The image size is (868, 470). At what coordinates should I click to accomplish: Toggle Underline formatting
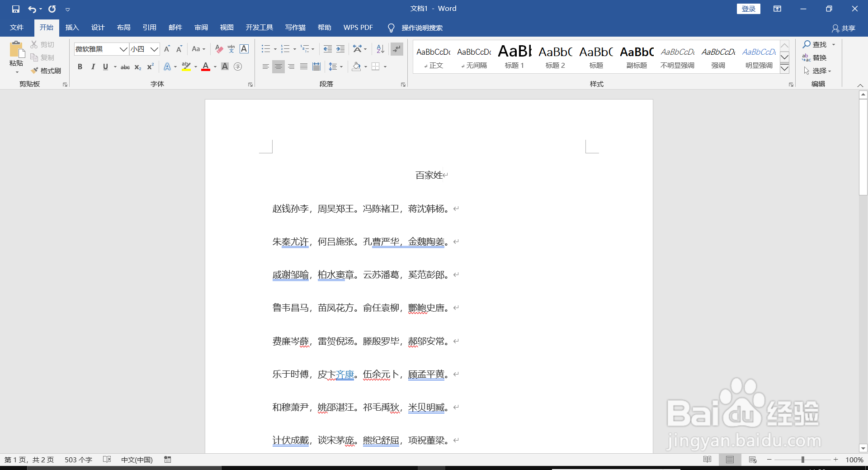pos(105,67)
